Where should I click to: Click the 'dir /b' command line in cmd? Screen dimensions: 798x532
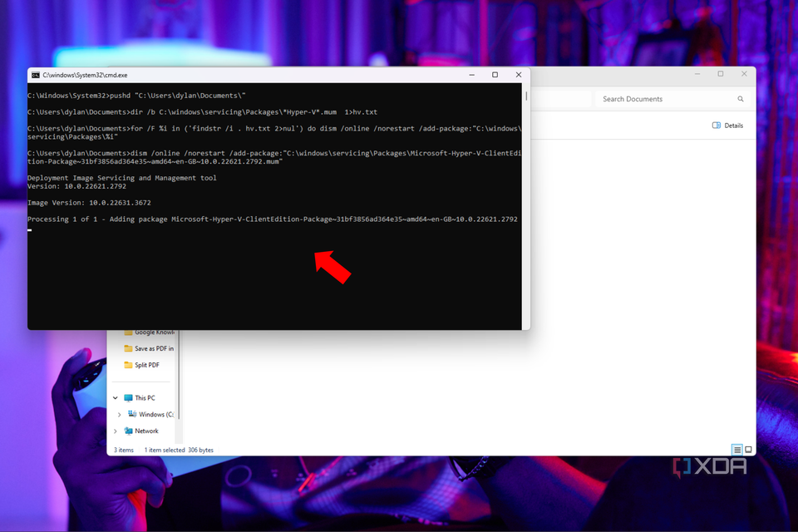pyautogui.click(x=202, y=112)
